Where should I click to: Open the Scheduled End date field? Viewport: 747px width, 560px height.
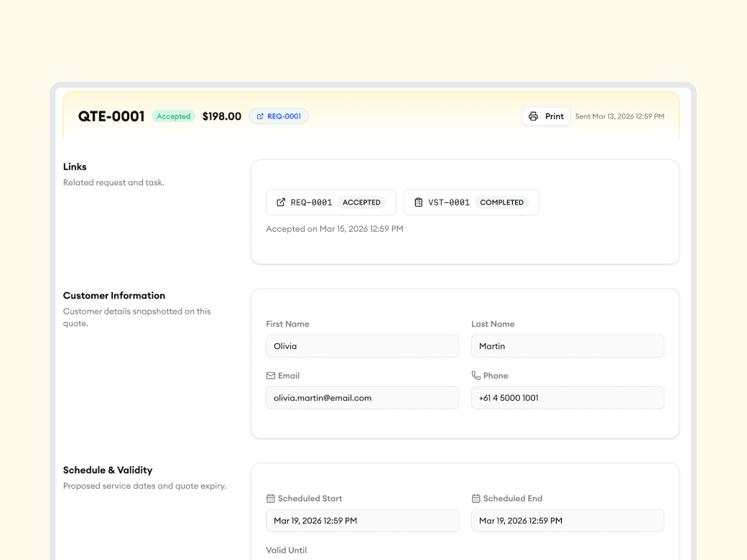point(567,521)
